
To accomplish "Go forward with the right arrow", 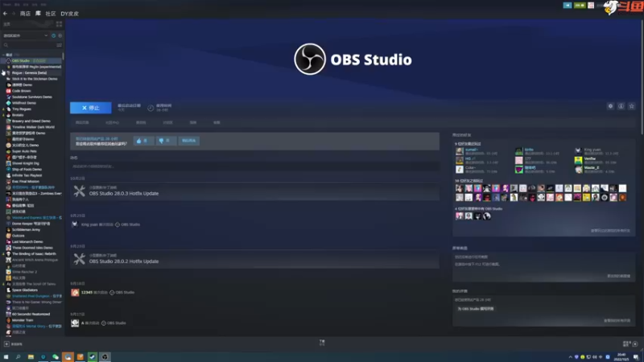I will pos(13,14).
